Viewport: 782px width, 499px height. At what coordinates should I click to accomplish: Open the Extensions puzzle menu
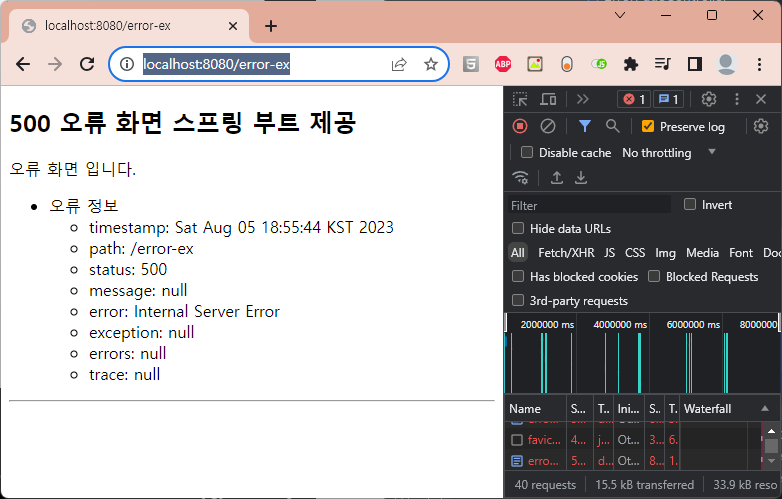click(x=630, y=64)
